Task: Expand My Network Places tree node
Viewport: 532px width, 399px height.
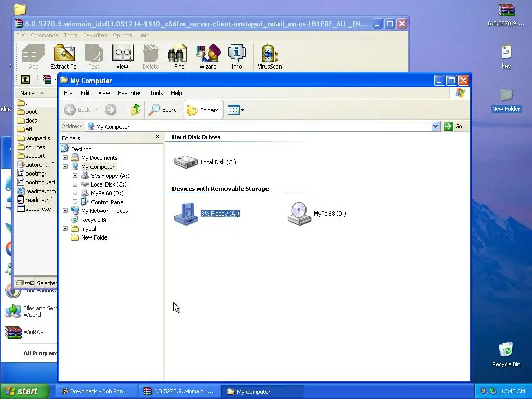Action: tap(65, 211)
